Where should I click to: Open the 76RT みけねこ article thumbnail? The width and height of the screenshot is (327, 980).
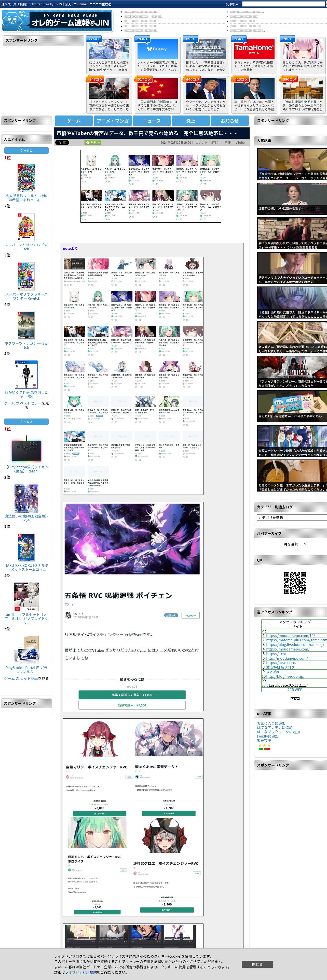[302, 49]
